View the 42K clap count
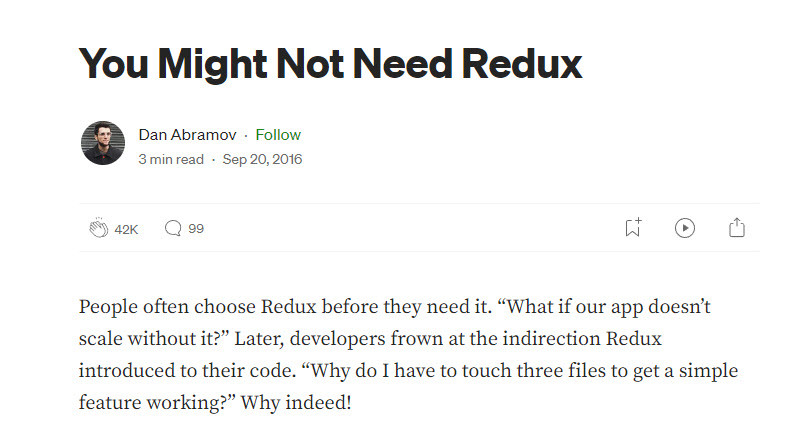Screen dimensions: 803x447 tap(126, 229)
